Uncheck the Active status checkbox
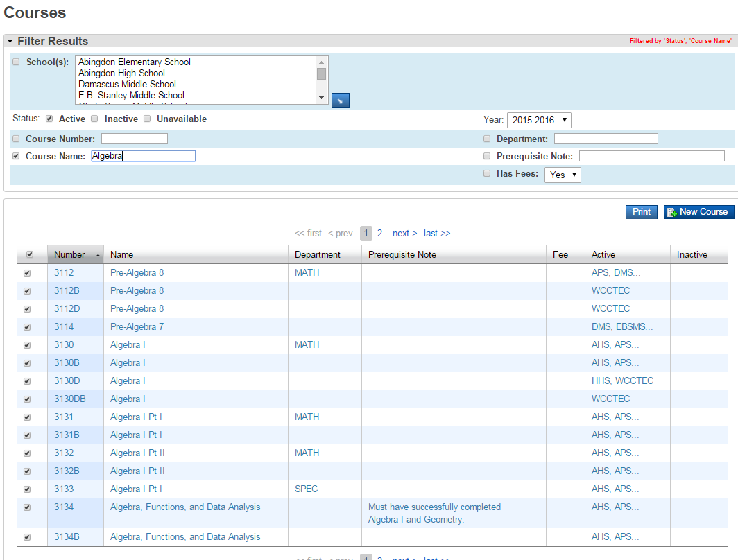The height and width of the screenshot is (560, 738). pyautogui.click(x=49, y=119)
